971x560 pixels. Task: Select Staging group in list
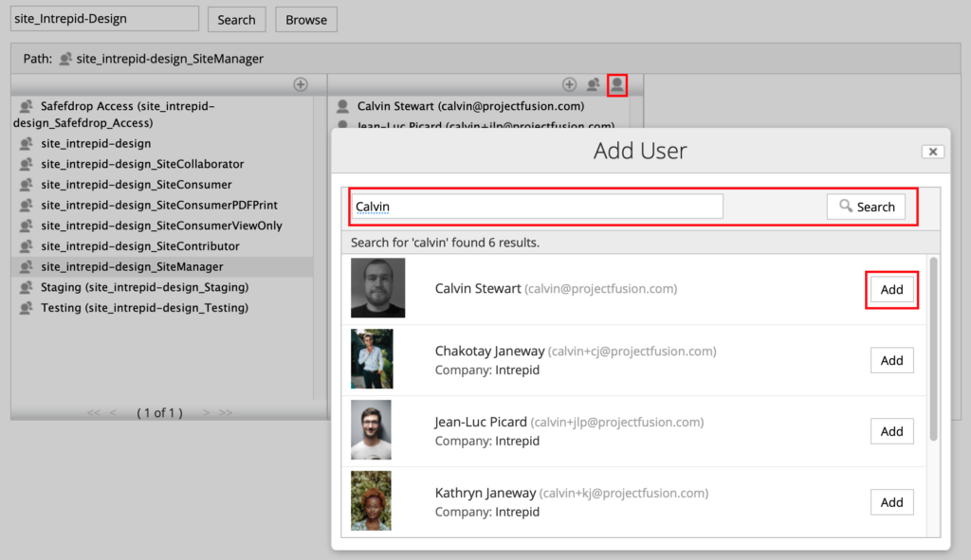144,287
